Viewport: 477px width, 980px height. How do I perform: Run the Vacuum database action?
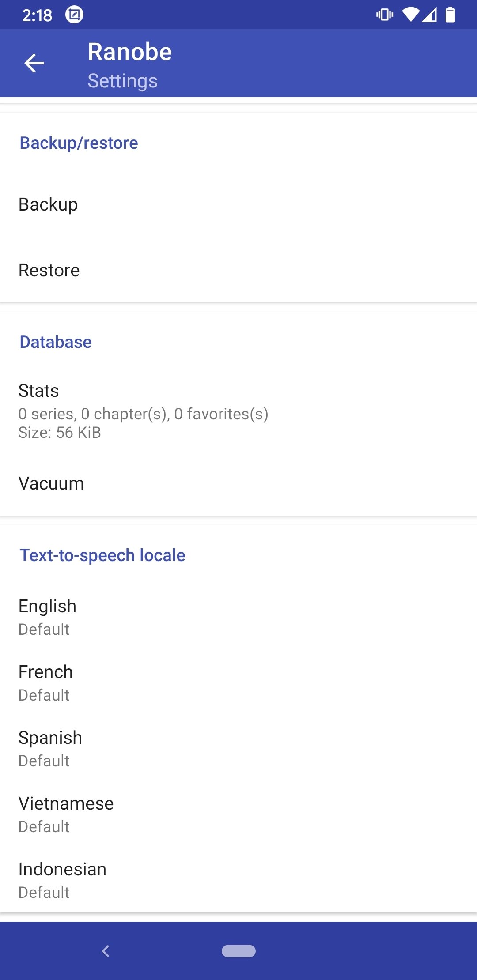click(x=238, y=483)
